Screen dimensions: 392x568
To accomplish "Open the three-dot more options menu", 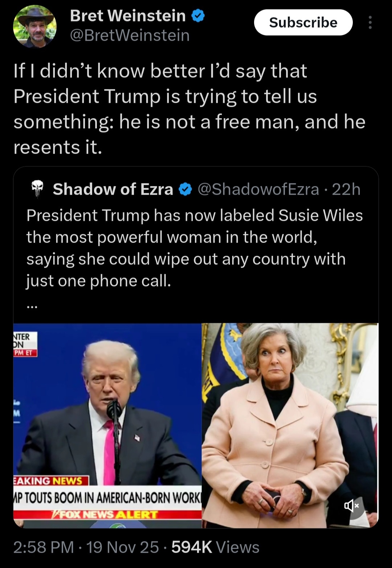I will 370,23.
